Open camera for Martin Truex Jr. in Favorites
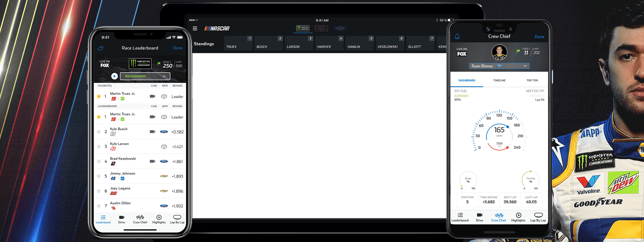This screenshot has height=242, width=644. 152,96
